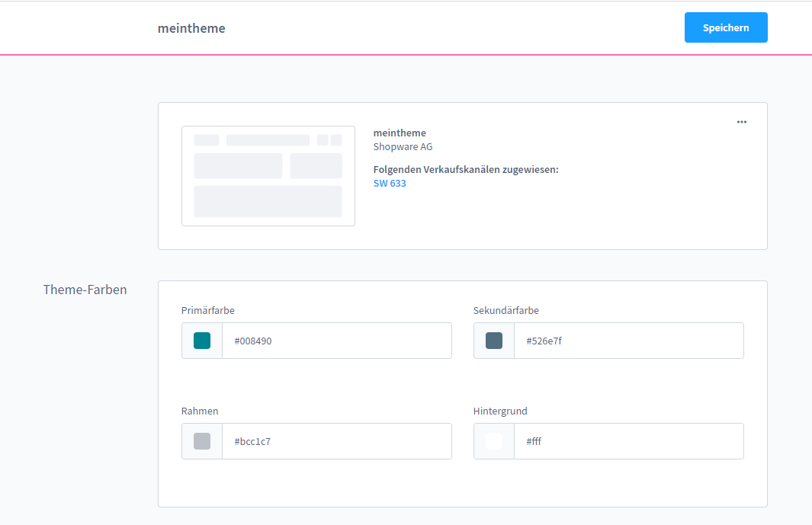
Task: Open the Primärfarbe teal color swatch
Action: point(202,341)
